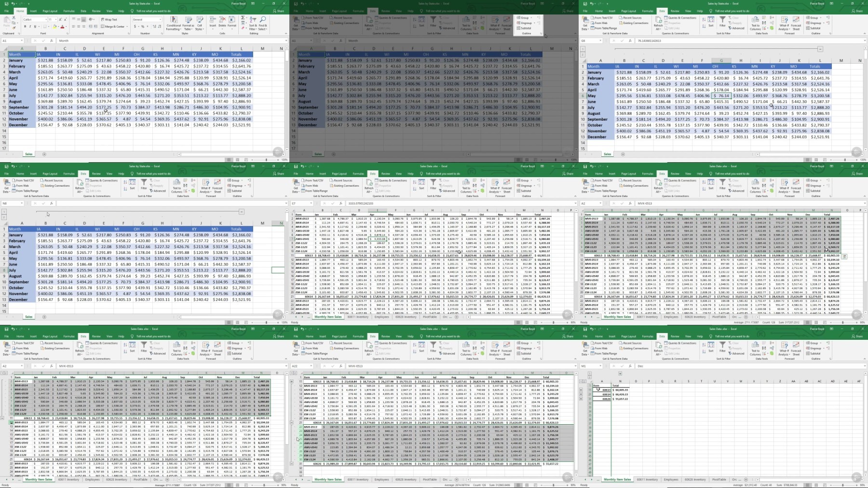Click row outline level 2 button in the M1 window
Image resolution: width=868 pixels, height=488 pixels.
click(584, 381)
